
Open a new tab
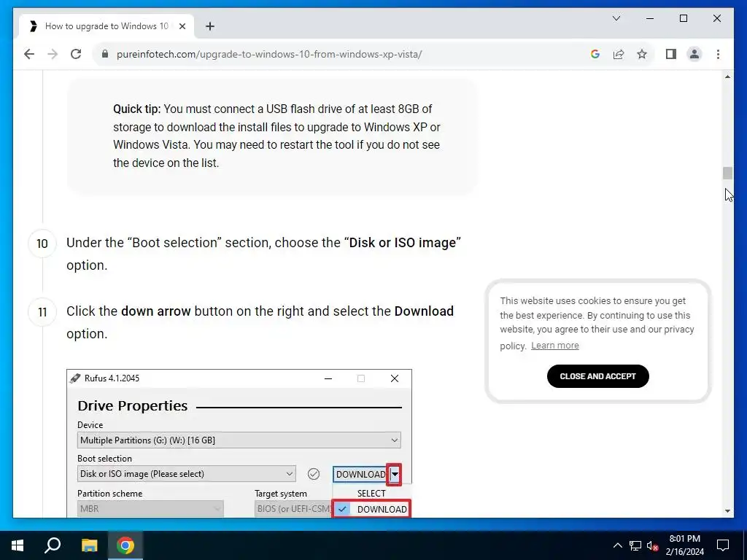[210, 26]
